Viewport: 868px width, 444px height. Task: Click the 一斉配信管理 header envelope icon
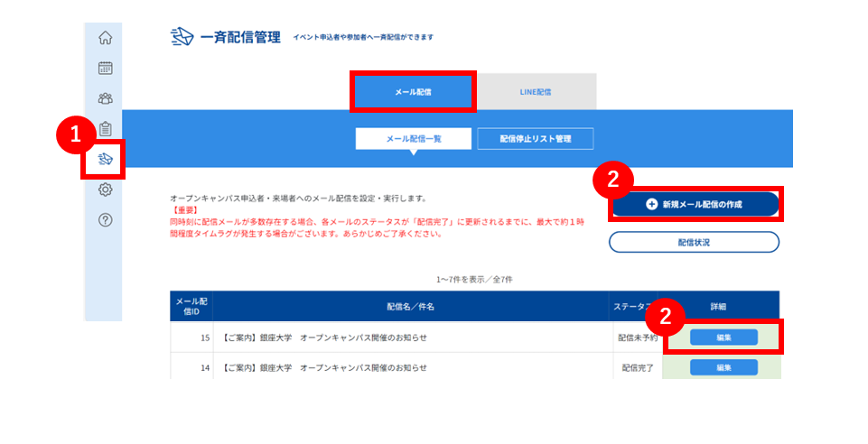click(182, 37)
